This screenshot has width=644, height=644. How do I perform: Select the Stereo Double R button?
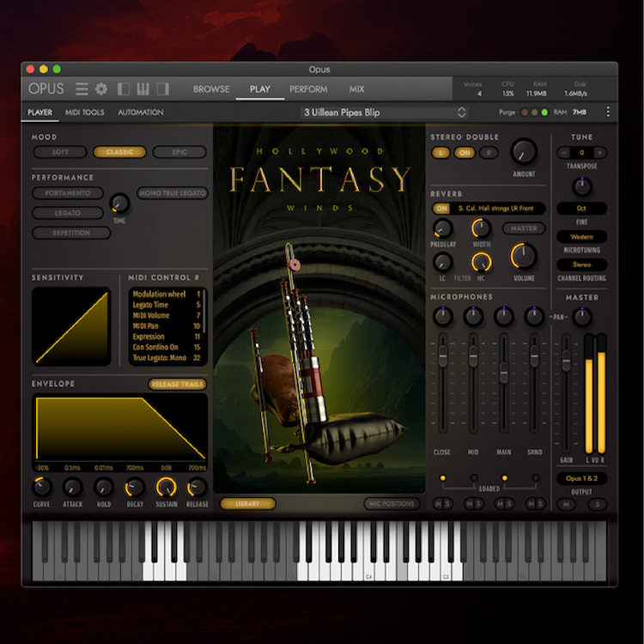(x=489, y=153)
